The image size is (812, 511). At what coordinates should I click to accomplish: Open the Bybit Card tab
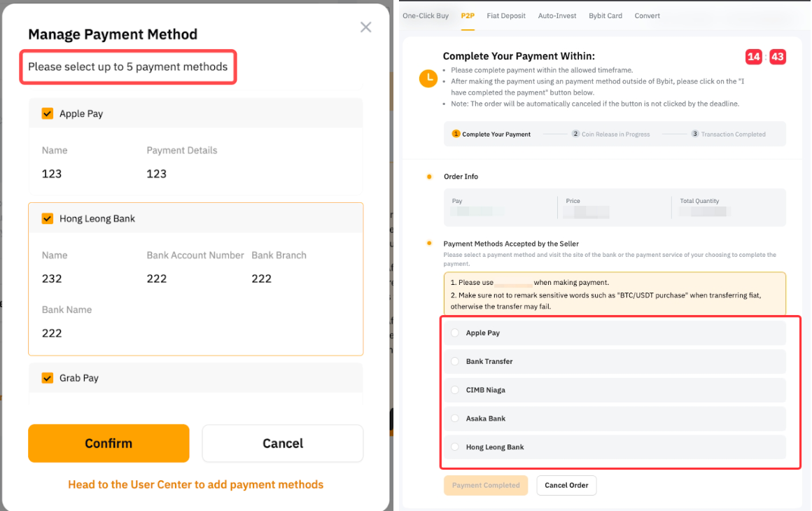pyautogui.click(x=605, y=16)
